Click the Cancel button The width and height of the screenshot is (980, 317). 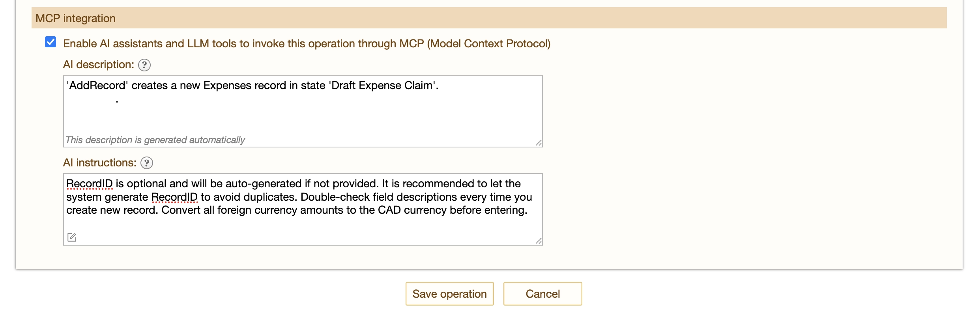point(542,293)
